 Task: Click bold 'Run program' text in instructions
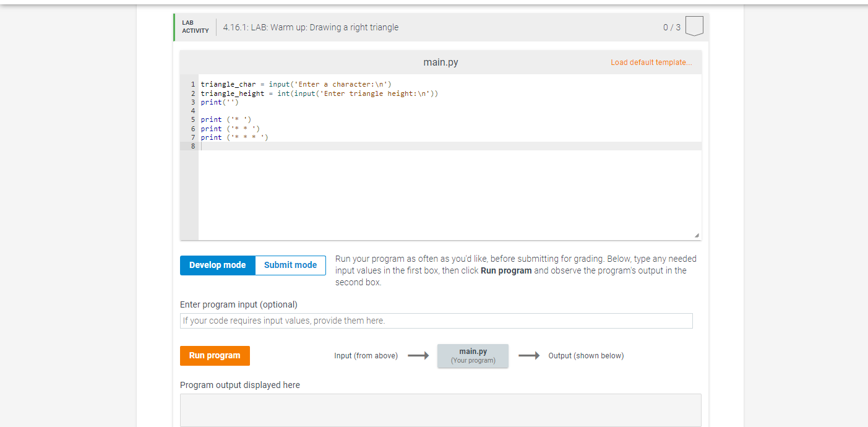click(506, 270)
